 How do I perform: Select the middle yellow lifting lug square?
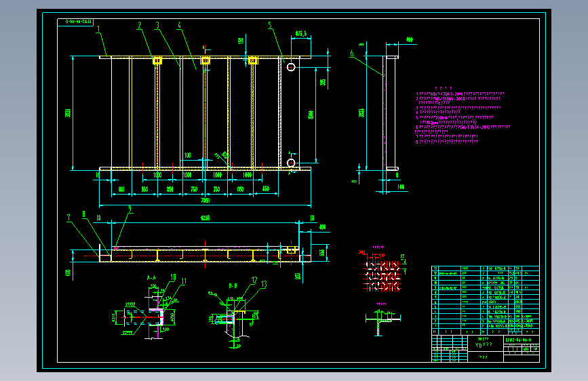click(x=205, y=60)
